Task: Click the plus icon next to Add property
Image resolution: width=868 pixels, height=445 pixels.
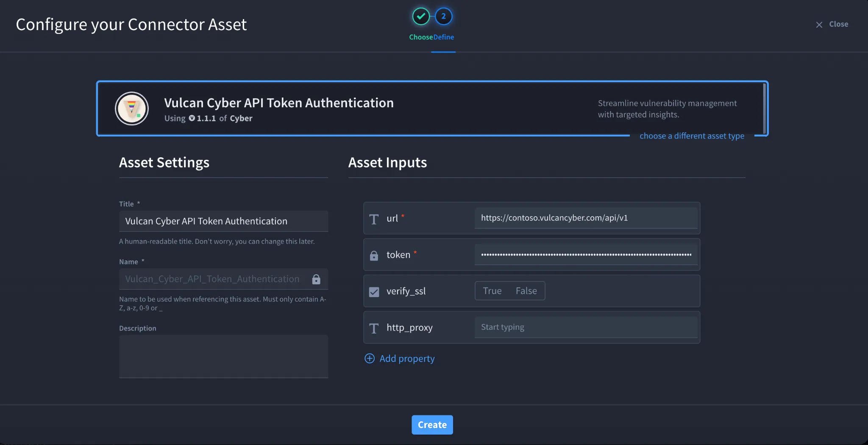Action: click(x=370, y=359)
